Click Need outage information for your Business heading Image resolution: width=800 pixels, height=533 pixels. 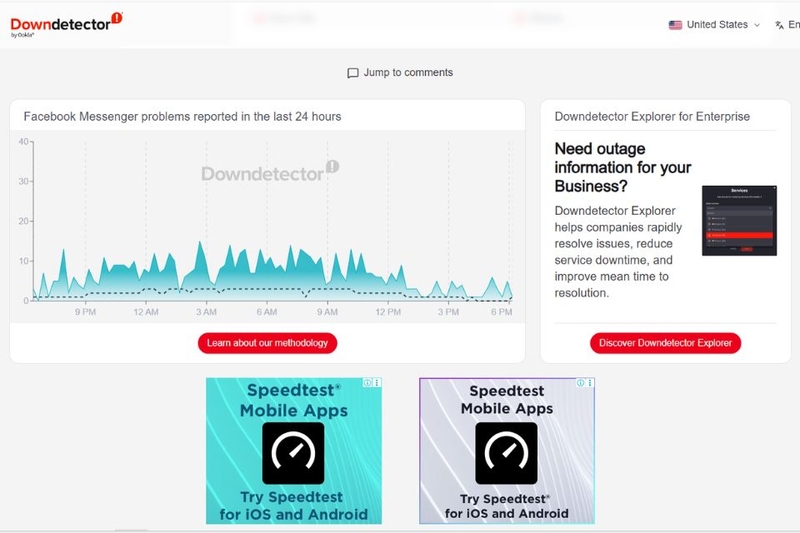622,167
